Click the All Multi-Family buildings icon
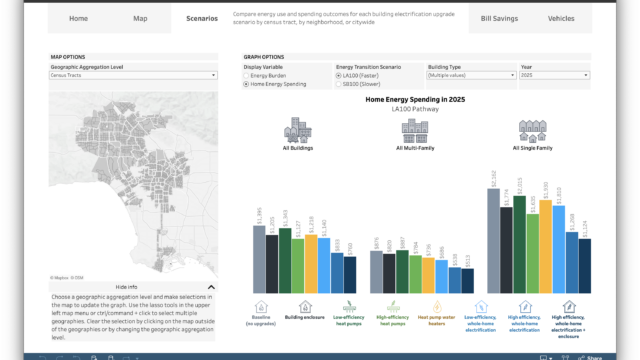This screenshot has height=360, width=640. tap(415, 131)
